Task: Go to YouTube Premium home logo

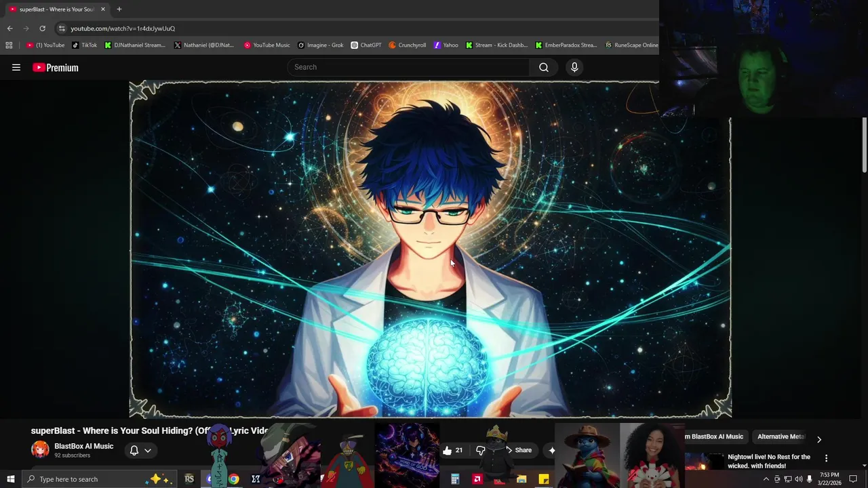Action: coord(56,68)
